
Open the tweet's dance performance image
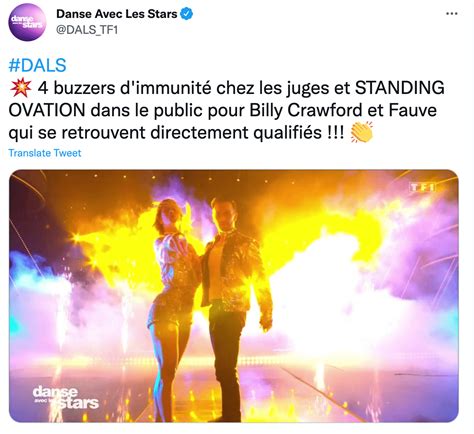234,296
